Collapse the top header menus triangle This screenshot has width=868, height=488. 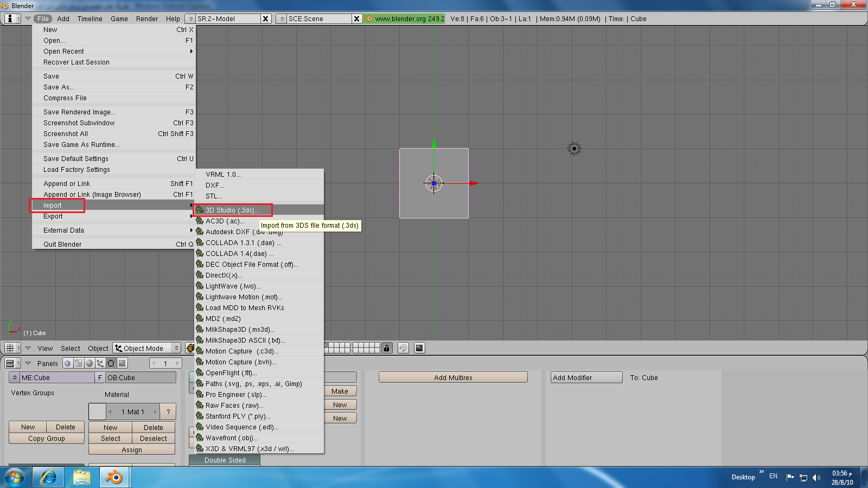[28, 18]
